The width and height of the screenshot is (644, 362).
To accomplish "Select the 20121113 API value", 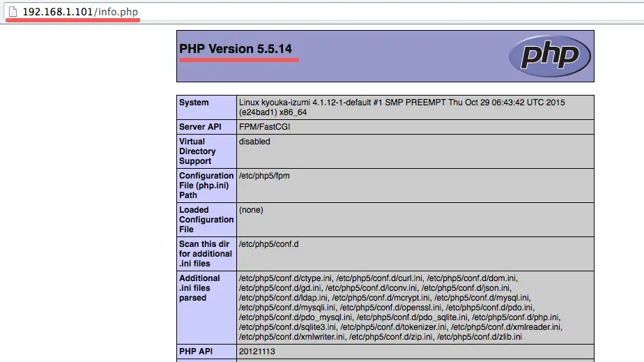I will pos(257,352).
